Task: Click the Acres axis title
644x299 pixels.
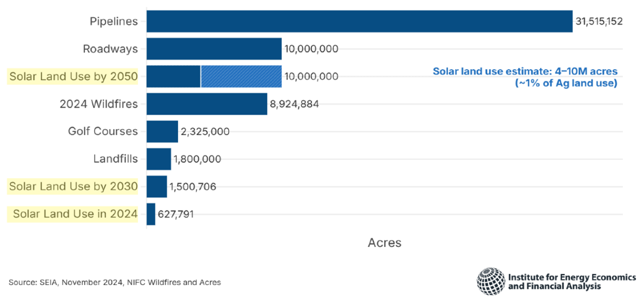Action: point(384,243)
